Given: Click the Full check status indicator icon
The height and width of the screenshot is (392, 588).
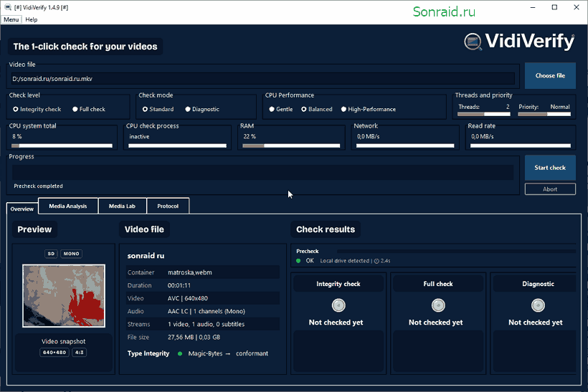Looking at the screenshot, I should 438,305.
